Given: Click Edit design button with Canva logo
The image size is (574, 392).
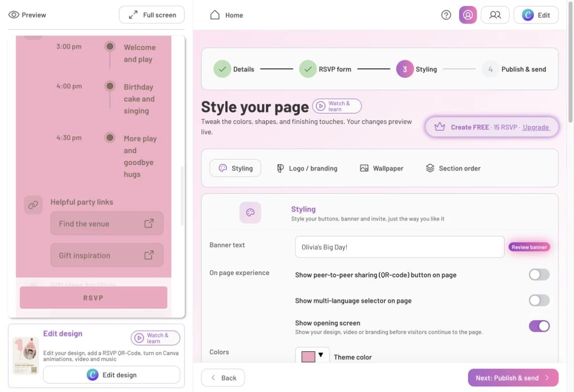Looking at the screenshot, I should (x=112, y=375).
